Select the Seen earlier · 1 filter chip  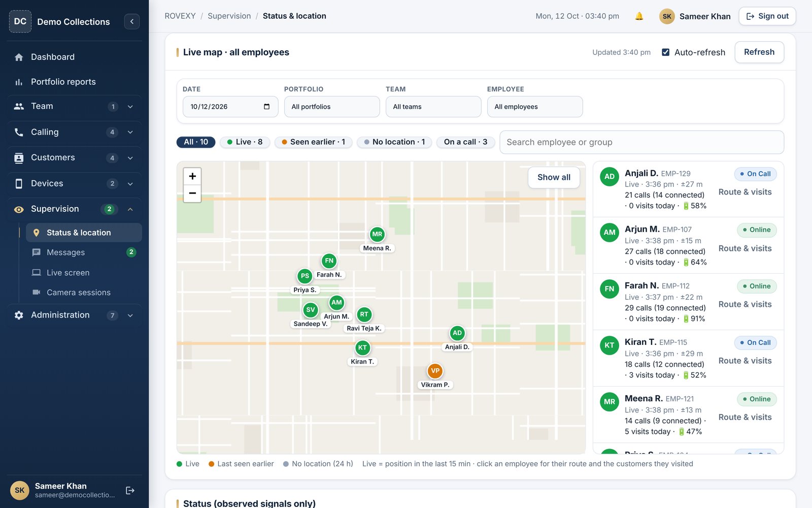click(x=313, y=142)
